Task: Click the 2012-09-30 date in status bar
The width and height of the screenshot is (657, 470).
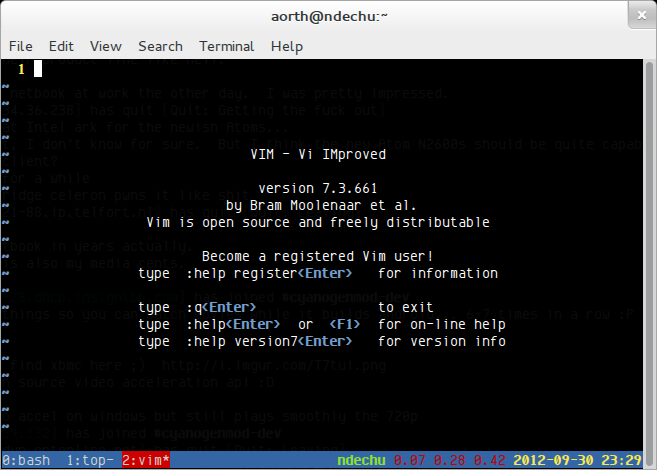Action: [553, 460]
